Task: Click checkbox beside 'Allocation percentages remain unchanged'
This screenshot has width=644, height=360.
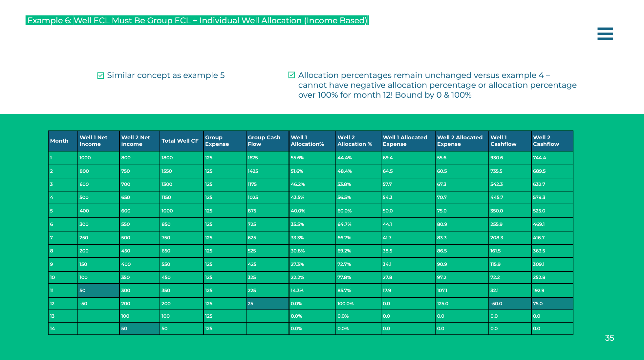Action: [291, 75]
